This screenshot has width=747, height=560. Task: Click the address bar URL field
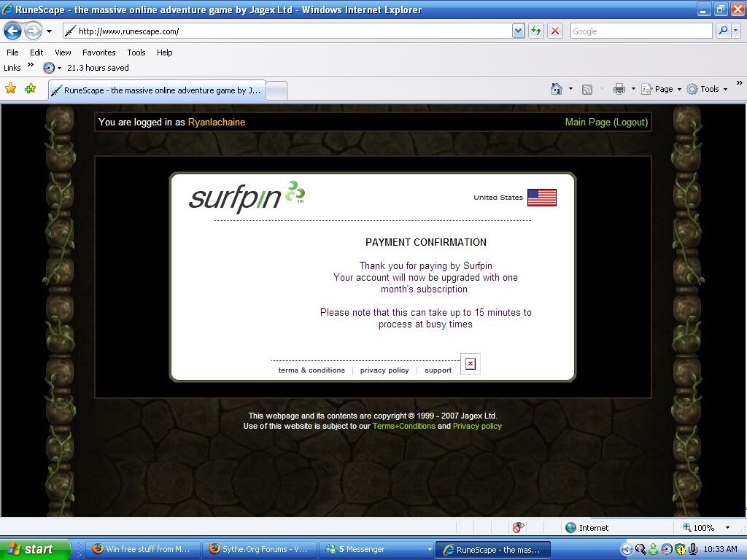click(x=287, y=31)
